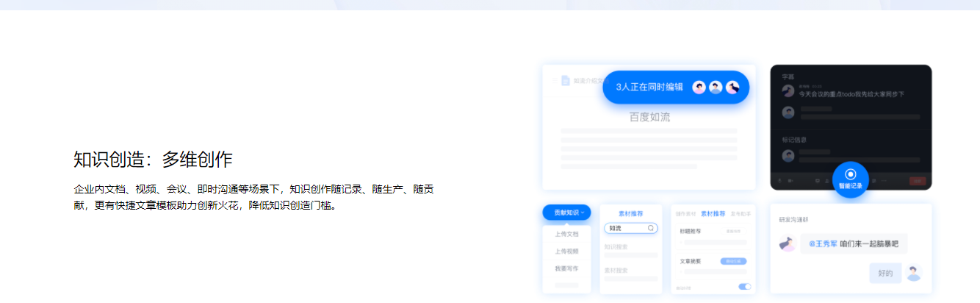The height and width of the screenshot is (303, 980).
Task: Click the blue pill button beside 文章摘要
Action: (x=733, y=261)
